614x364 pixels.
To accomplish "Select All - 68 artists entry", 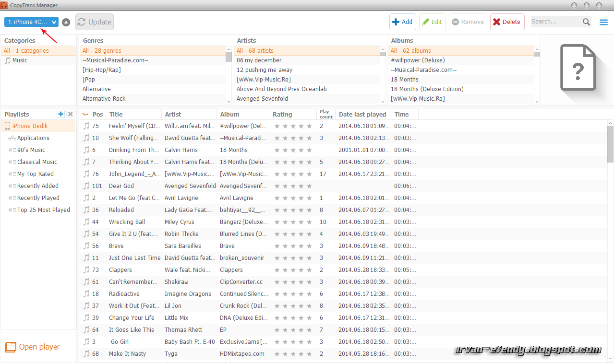I will pos(307,51).
